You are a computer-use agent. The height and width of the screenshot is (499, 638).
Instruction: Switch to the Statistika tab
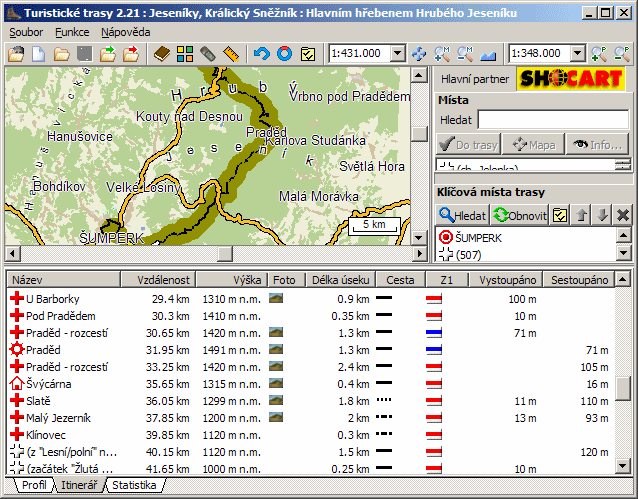pyautogui.click(x=135, y=486)
